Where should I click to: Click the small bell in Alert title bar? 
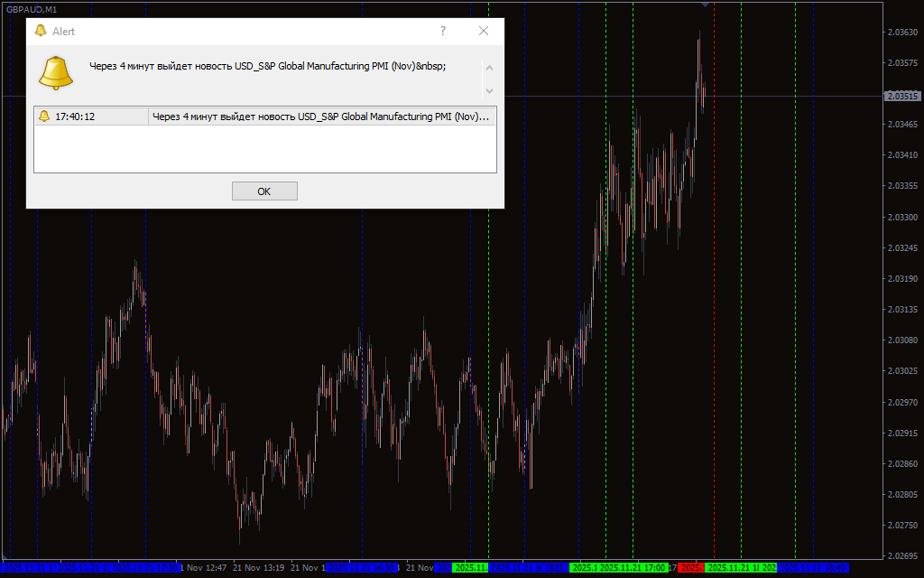(40, 31)
